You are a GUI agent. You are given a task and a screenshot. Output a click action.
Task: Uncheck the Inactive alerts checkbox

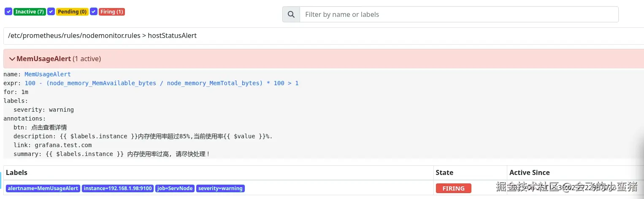[8, 12]
